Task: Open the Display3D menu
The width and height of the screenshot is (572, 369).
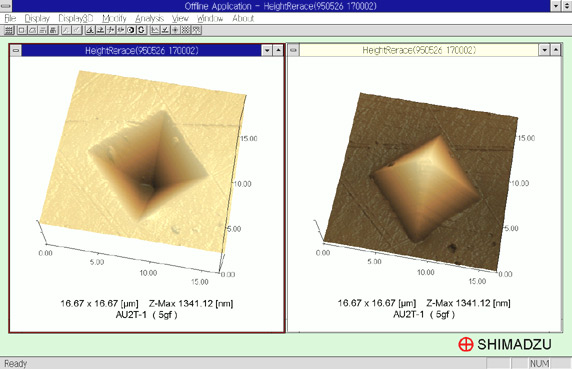Action: point(76,18)
